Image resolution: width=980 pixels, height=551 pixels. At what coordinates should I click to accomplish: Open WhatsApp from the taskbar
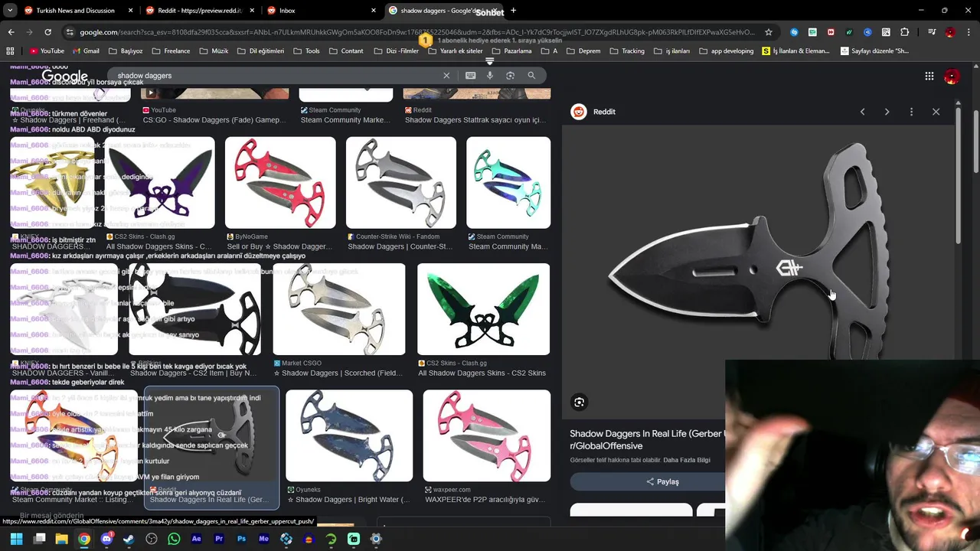(x=174, y=539)
